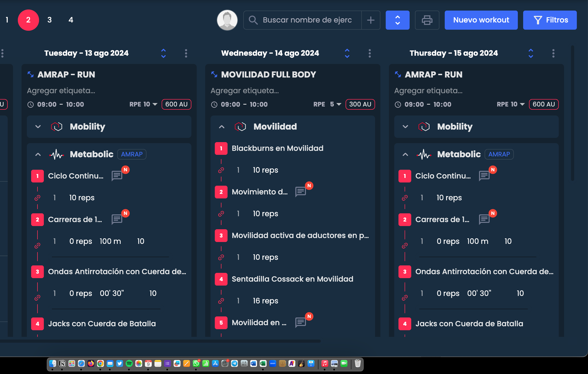Select Sentadilla Cossack en Movilidad exercise

pos(293,279)
